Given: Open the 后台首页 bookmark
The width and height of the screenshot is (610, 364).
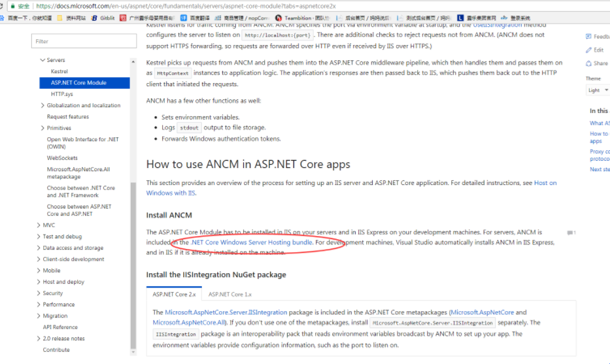Looking at the screenshot, I should 363,18.
